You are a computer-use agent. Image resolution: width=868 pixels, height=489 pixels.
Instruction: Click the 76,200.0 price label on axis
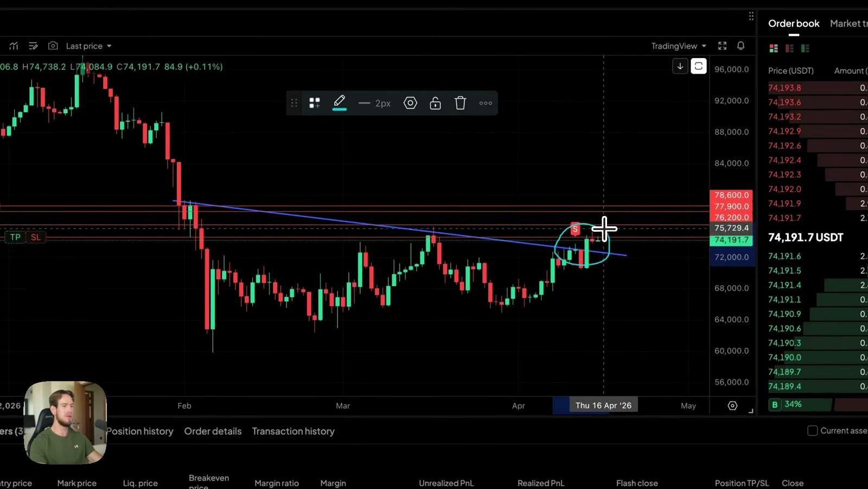click(x=731, y=217)
